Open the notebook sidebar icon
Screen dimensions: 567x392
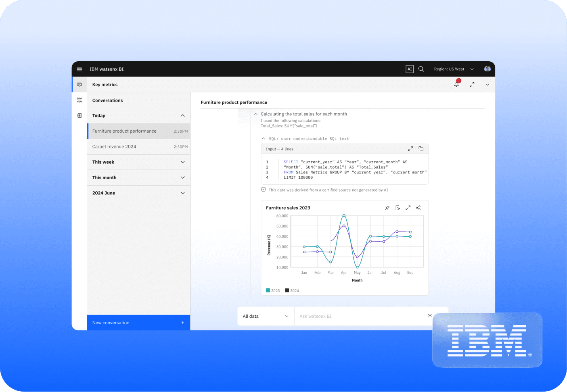click(80, 116)
